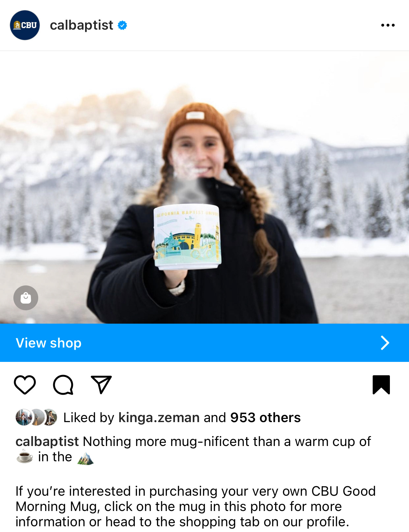Screen dimensions: 409x532
Task: Expand shop with the right chevron arrow
Action: tap(385, 343)
